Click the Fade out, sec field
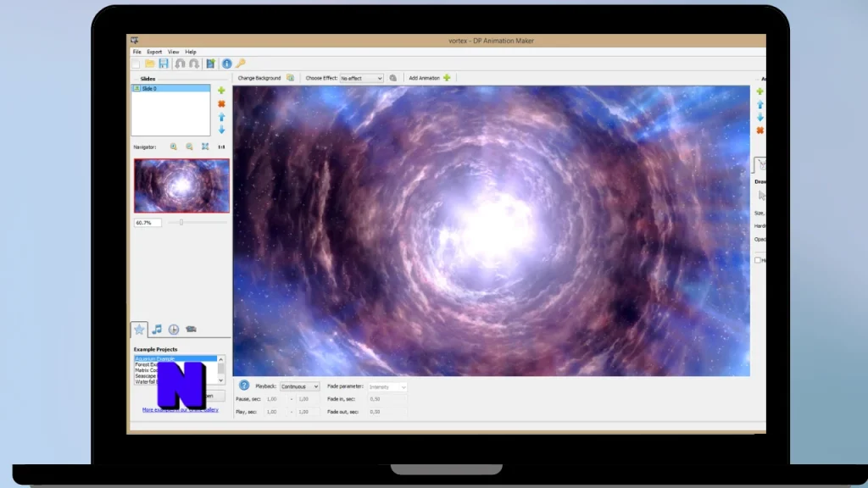This screenshot has height=488, width=868. tap(387, 412)
